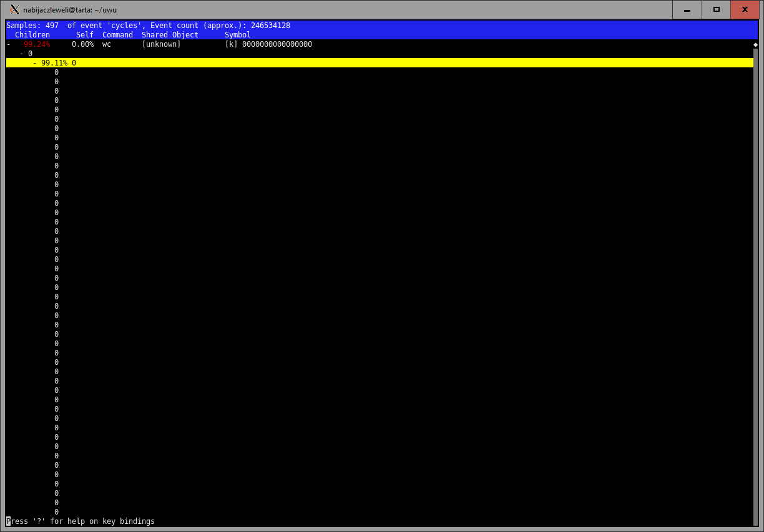Click the diamond scroll position marker
Image resolution: width=764 pixels, height=532 pixels.
[x=755, y=45]
